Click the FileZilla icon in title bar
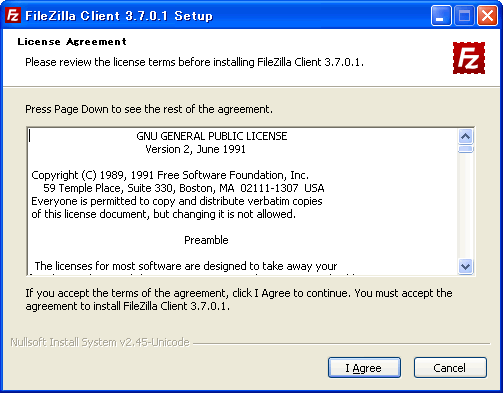 tap(13, 15)
